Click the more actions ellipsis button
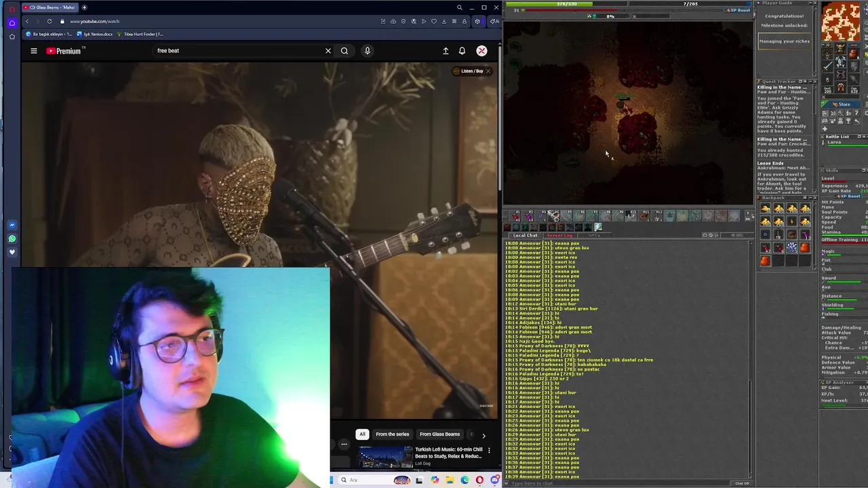The height and width of the screenshot is (488, 868). pyautogui.click(x=344, y=445)
